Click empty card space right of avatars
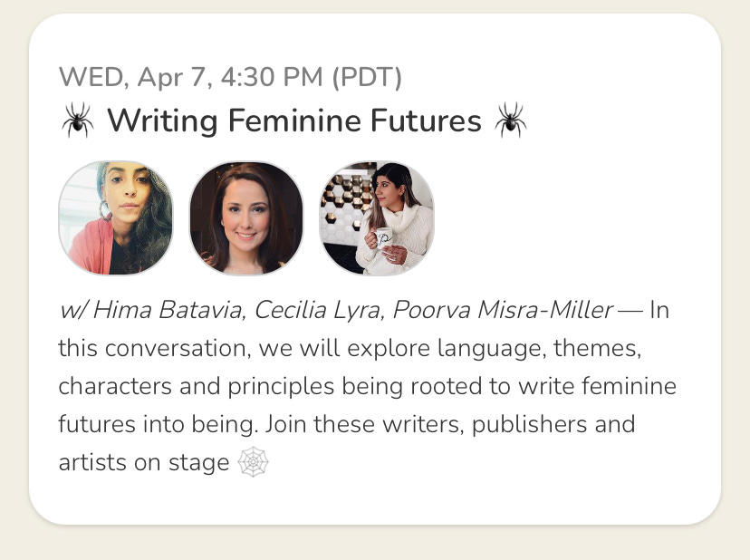Image resolution: width=750 pixels, height=560 pixels. click(574, 218)
